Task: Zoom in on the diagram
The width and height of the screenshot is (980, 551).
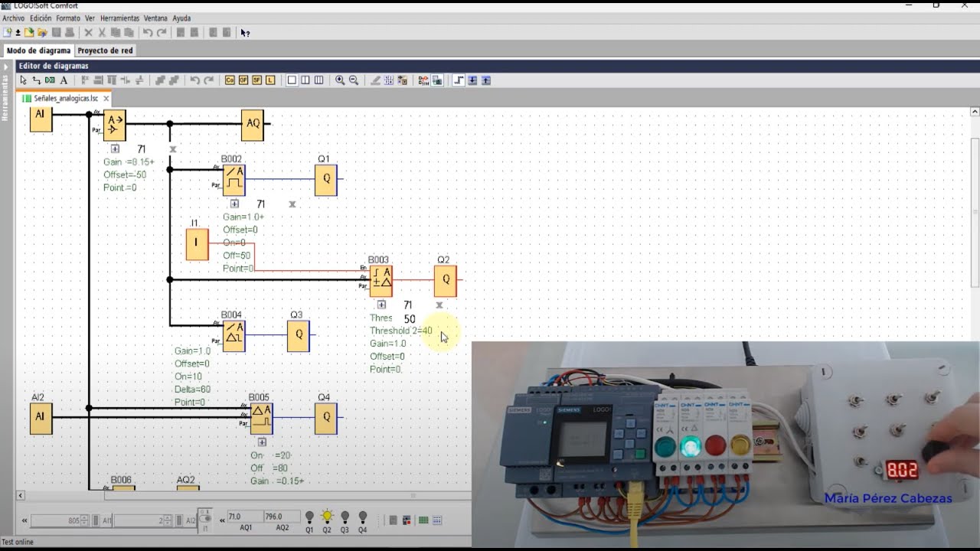Action: [x=340, y=80]
